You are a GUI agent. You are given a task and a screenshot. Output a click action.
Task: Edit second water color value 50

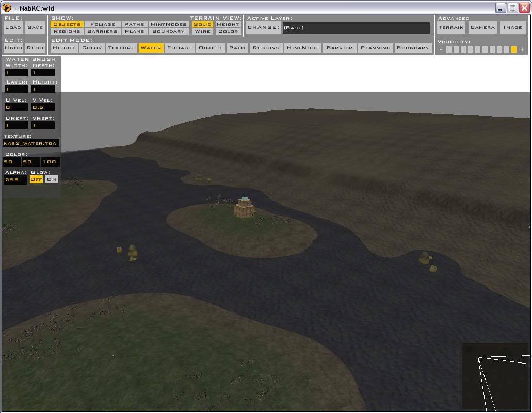[30, 162]
